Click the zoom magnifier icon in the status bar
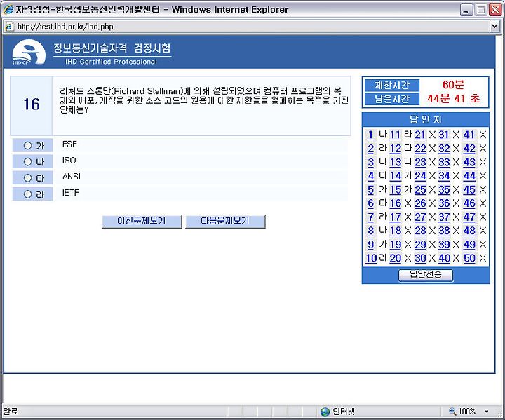This screenshot has height=420, width=505. pos(452,411)
